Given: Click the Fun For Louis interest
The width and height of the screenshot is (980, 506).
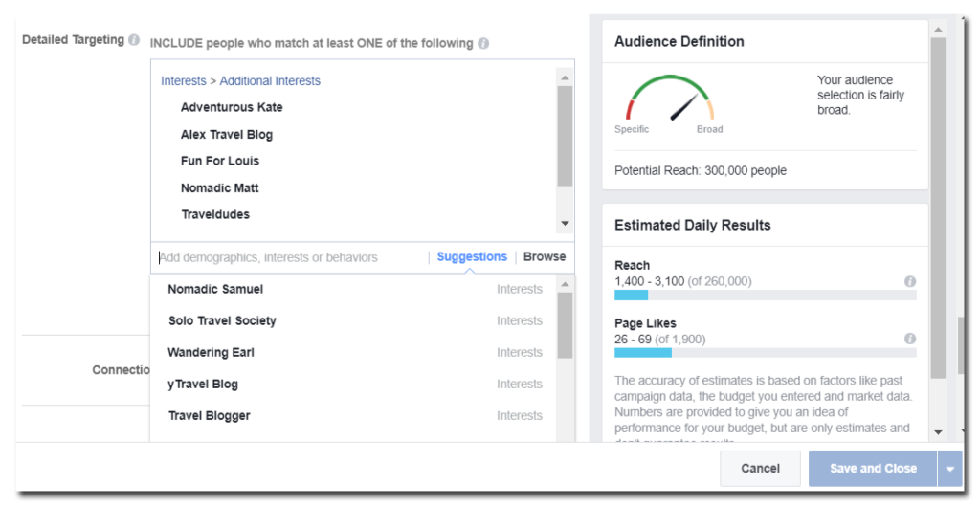Looking at the screenshot, I should 220,161.
